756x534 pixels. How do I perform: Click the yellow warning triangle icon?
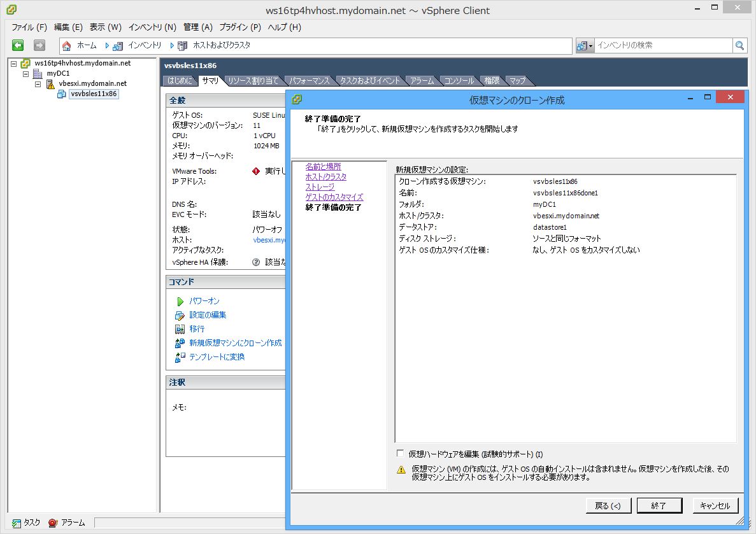pyautogui.click(x=401, y=470)
